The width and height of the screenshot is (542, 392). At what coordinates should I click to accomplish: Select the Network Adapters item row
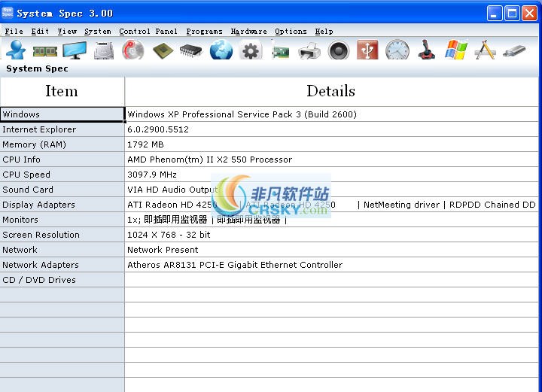tap(62, 265)
